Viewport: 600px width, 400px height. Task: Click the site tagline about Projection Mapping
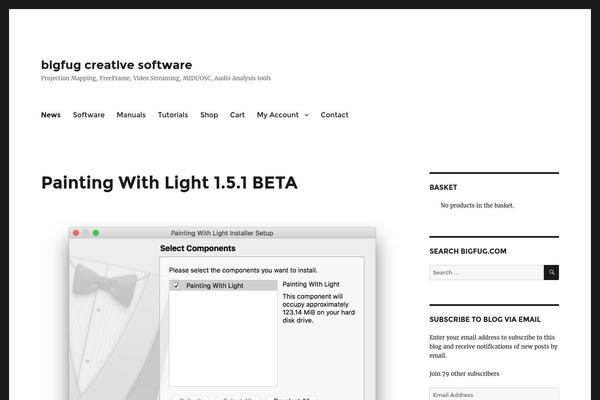click(x=156, y=78)
